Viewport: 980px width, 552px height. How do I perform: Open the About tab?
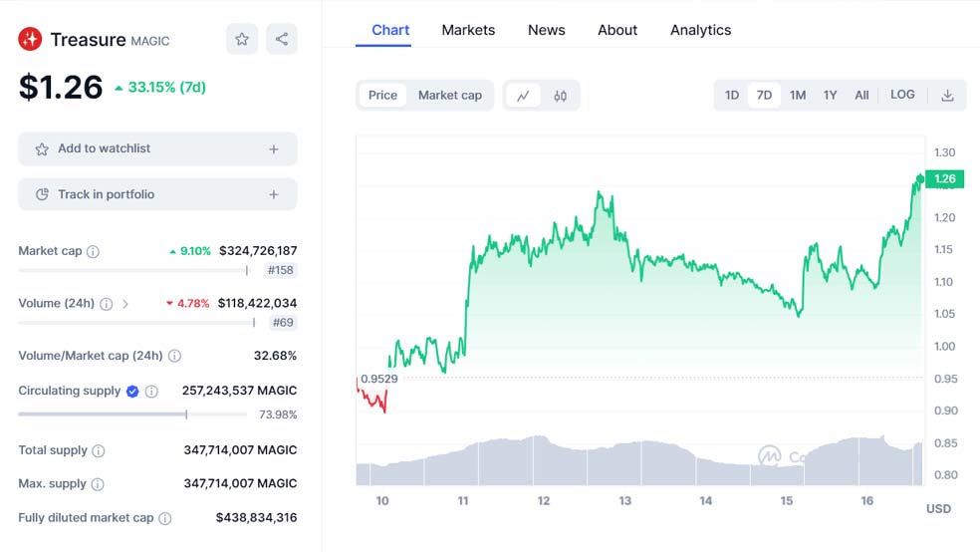pos(617,30)
